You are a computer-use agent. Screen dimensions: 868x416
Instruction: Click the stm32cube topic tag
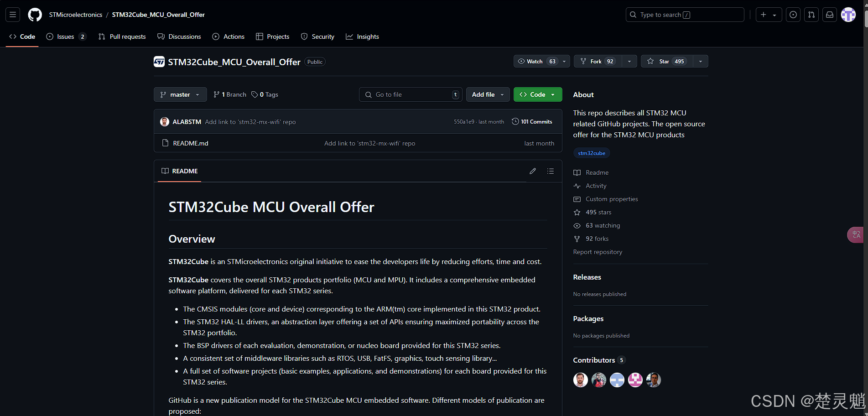592,153
